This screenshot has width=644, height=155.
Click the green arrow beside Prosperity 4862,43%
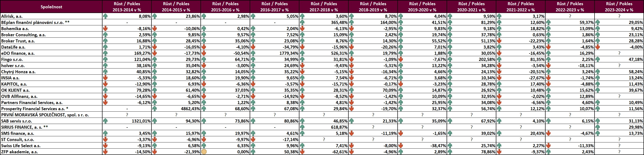155,109
